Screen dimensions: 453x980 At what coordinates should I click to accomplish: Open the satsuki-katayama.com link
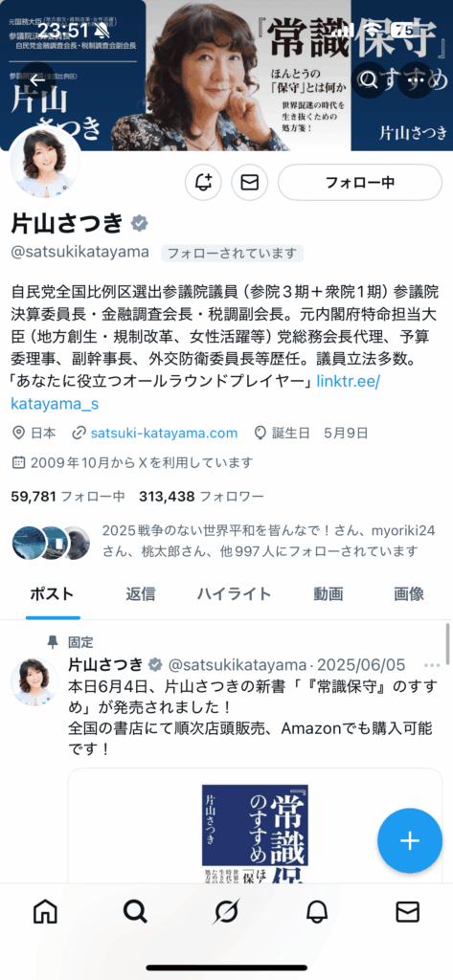tap(164, 434)
